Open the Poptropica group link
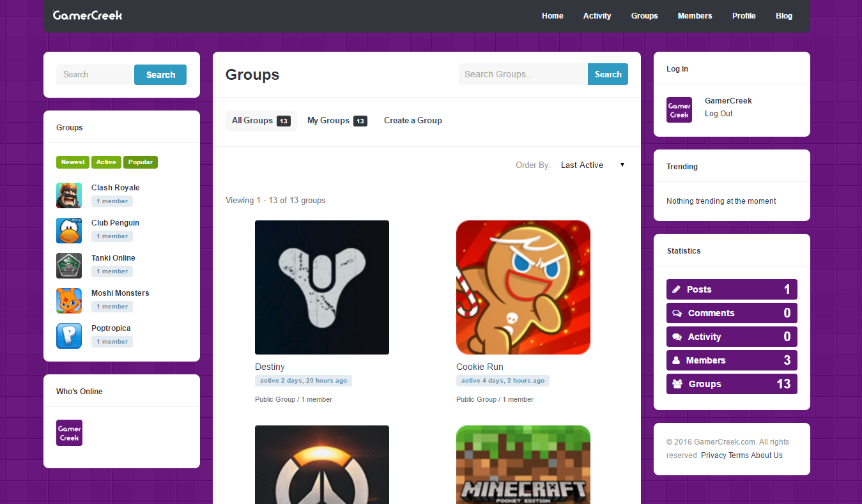 pos(111,328)
